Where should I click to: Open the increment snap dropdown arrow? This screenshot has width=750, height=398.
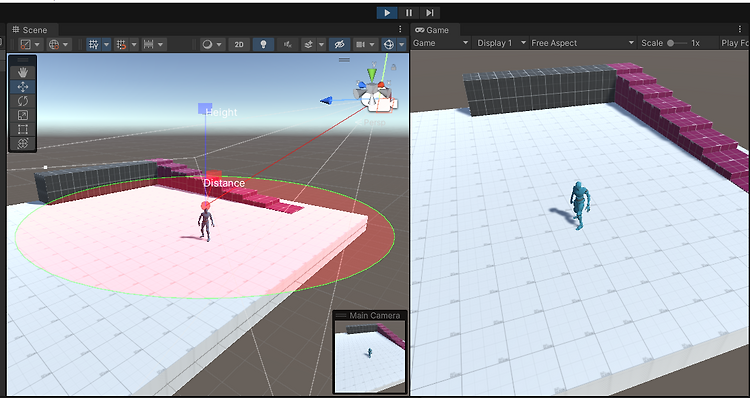pos(160,44)
